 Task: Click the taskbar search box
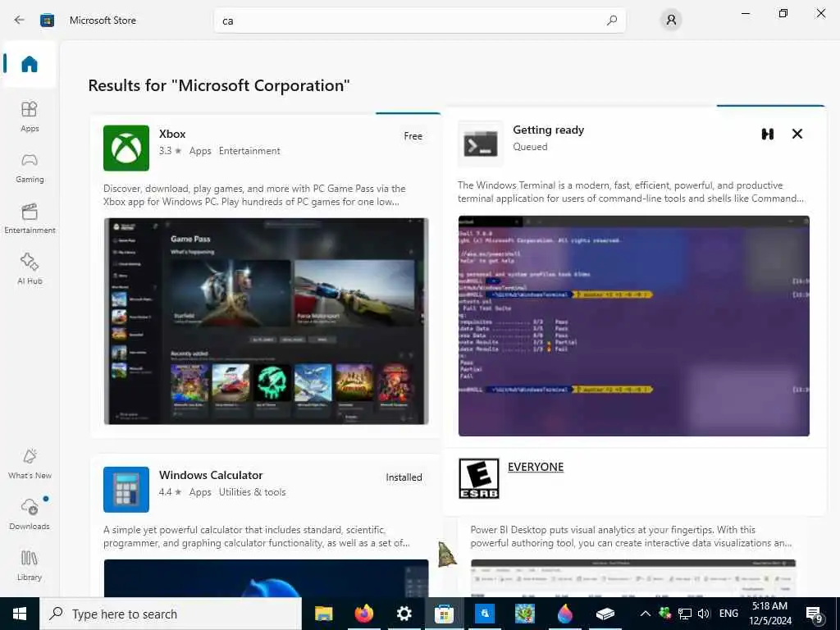pyautogui.click(x=171, y=614)
